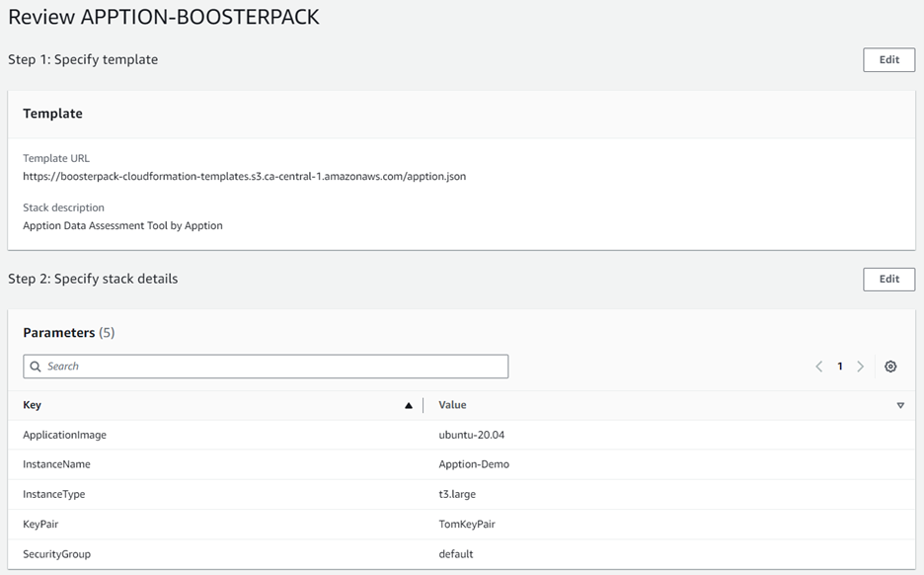The height and width of the screenshot is (575, 924).
Task: Select the SecurityGroup parameter key
Action: pyautogui.click(x=56, y=554)
